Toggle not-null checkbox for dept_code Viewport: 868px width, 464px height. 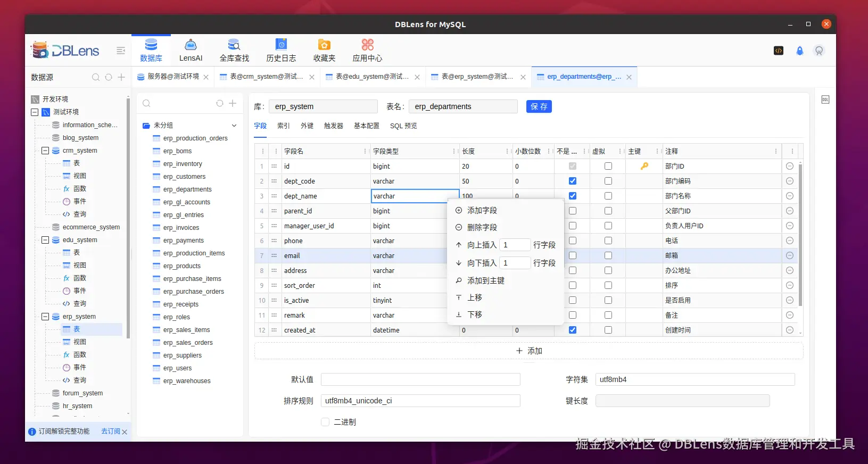click(x=573, y=181)
